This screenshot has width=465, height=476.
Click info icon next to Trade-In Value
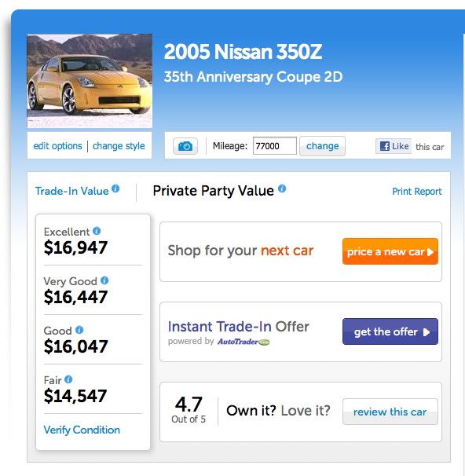click(115, 189)
